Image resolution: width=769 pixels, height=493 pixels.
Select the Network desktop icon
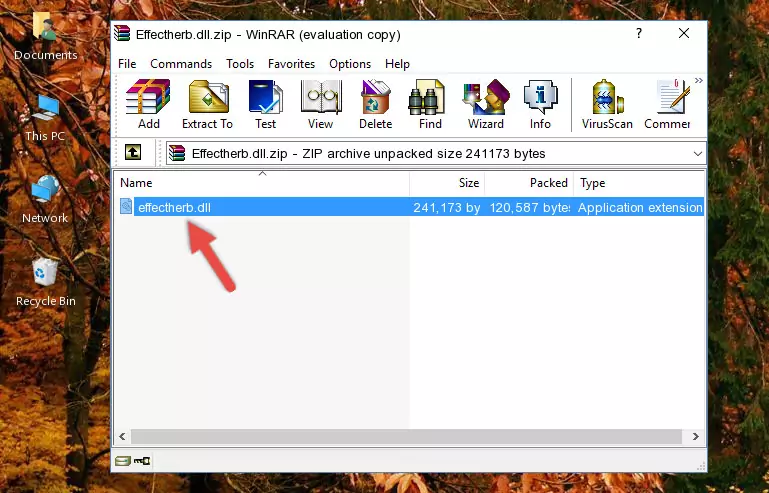[x=45, y=200]
